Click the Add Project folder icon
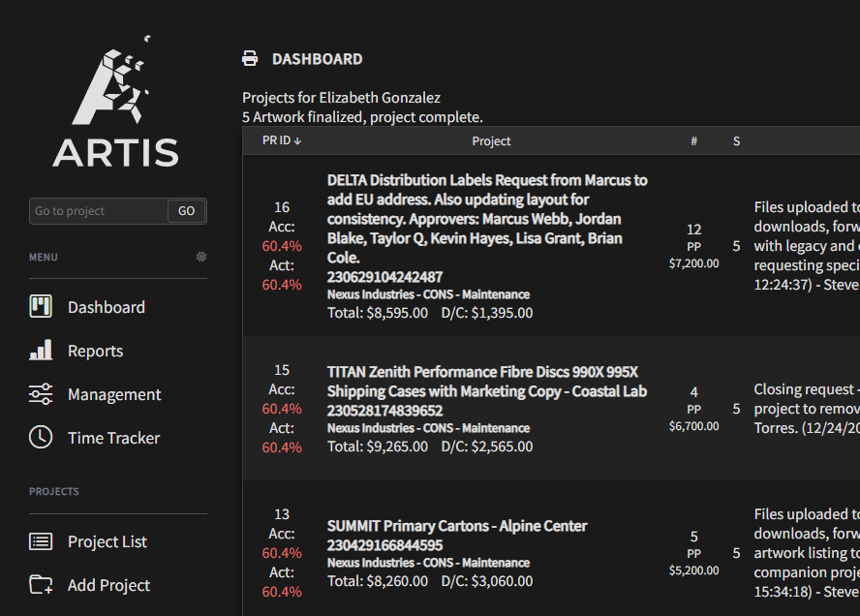This screenshot has height=616, width=860. point(41,585)
